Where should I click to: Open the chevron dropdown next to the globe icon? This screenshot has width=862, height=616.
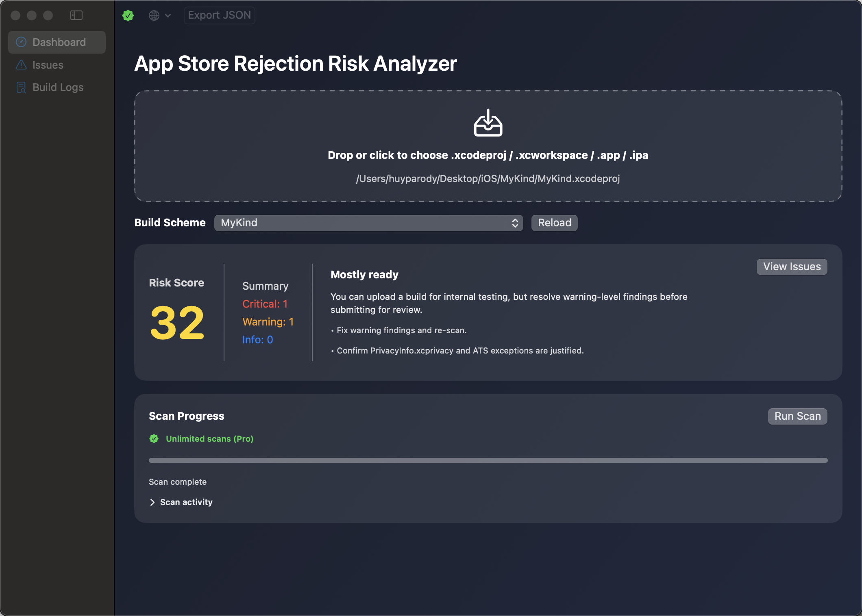[168, 15]
